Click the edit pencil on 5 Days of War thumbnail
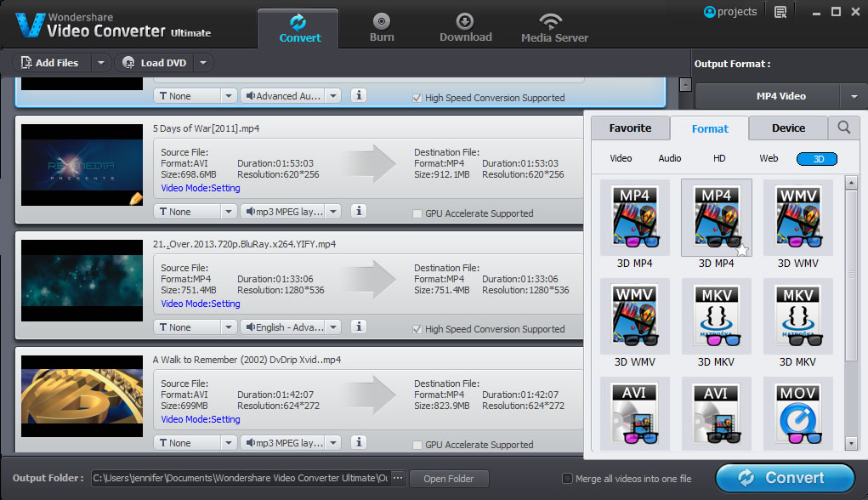The width and height of the screenshot is (868, 500). pos(135,198)
